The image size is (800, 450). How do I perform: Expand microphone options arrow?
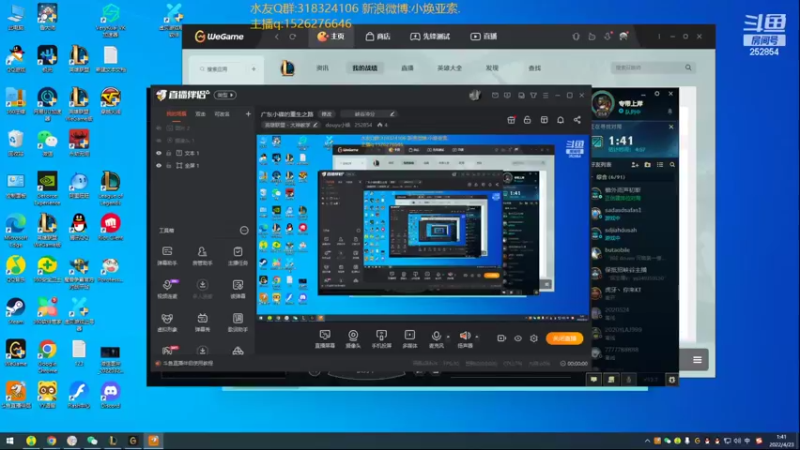click(448, 337)
